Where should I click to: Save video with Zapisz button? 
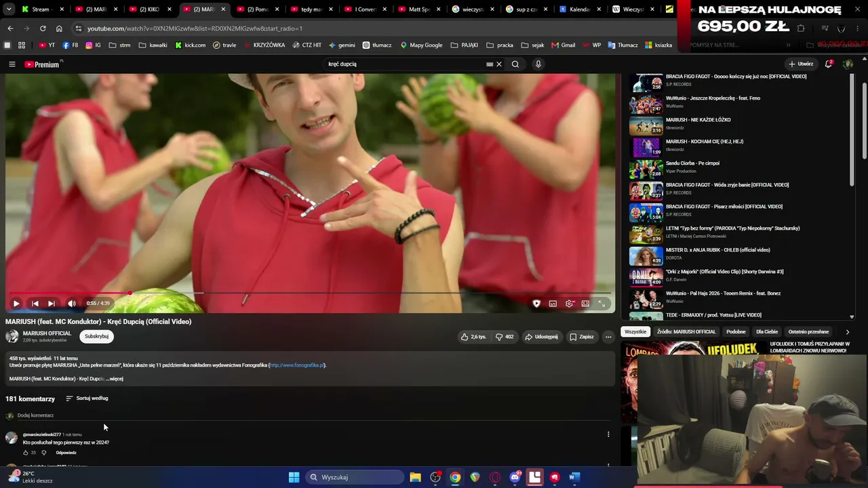pos(582,337)
